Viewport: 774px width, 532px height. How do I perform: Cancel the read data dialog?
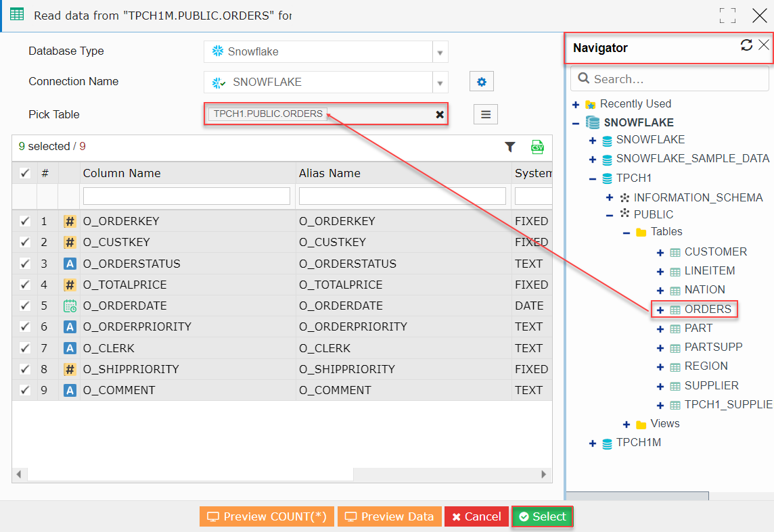[x=476, y=516]
